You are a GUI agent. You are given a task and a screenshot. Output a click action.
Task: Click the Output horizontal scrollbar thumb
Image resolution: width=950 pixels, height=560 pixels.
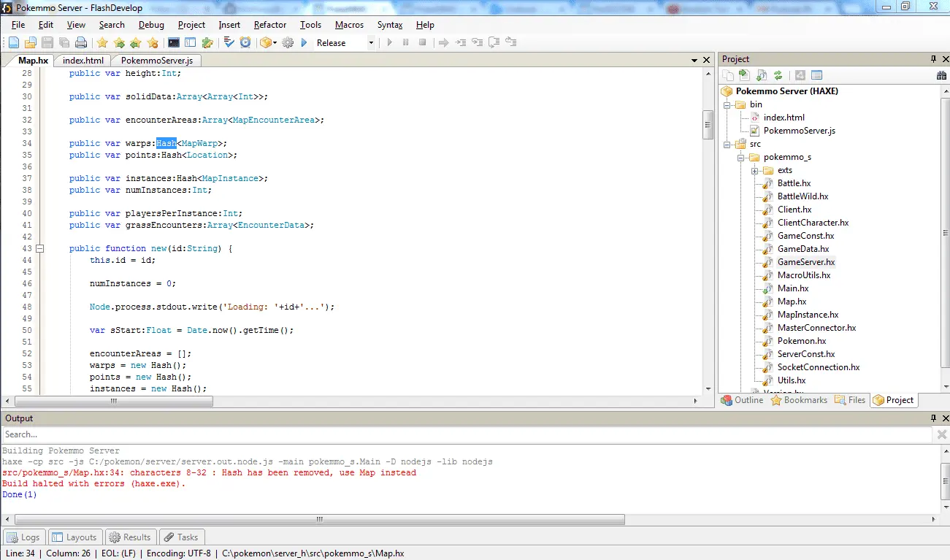pos(319,520)
